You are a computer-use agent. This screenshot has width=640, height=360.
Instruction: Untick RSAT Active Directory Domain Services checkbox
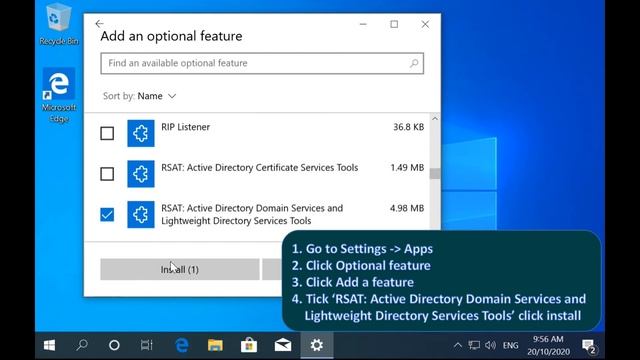coord(107,214)
